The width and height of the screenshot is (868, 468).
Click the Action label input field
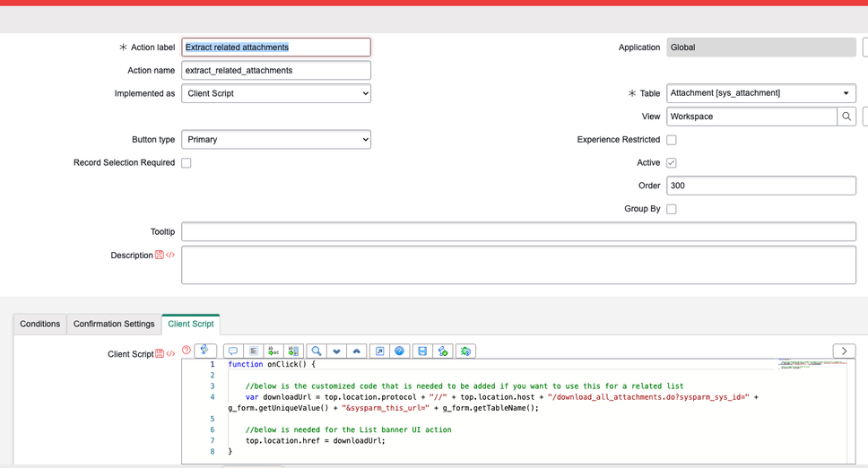[276, 47]
